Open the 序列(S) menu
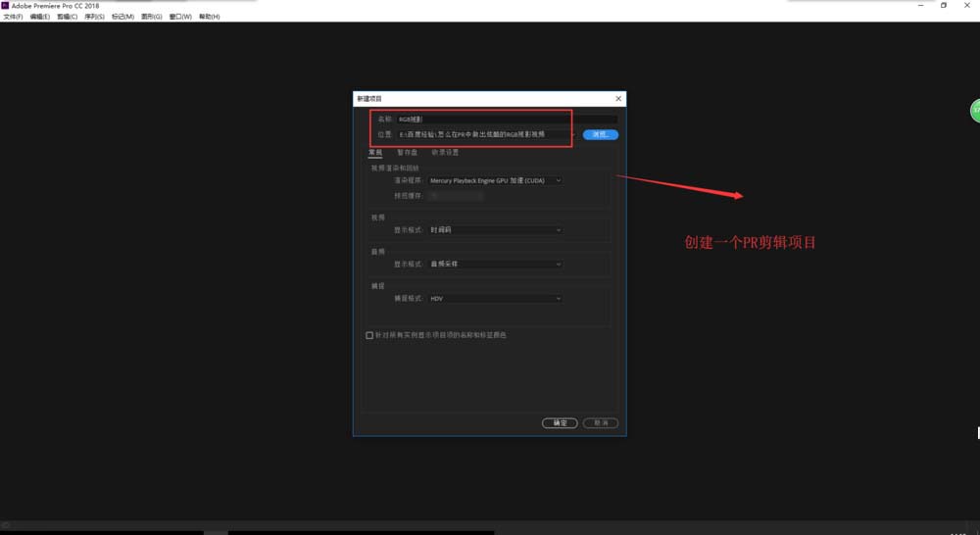The width and height of the screenshot is (980, 535). click(94, 17)
